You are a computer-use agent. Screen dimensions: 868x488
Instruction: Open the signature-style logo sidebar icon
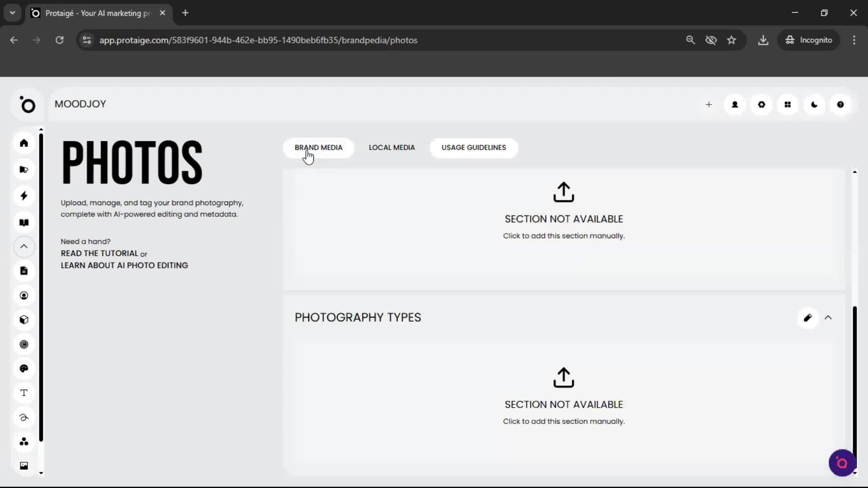coord(24,418)
